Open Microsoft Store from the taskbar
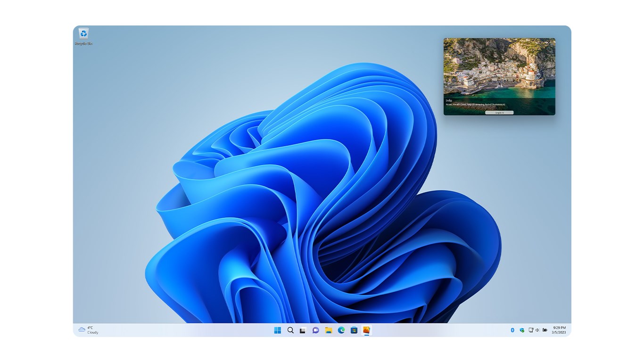644x362 pixels. point(354,330)
